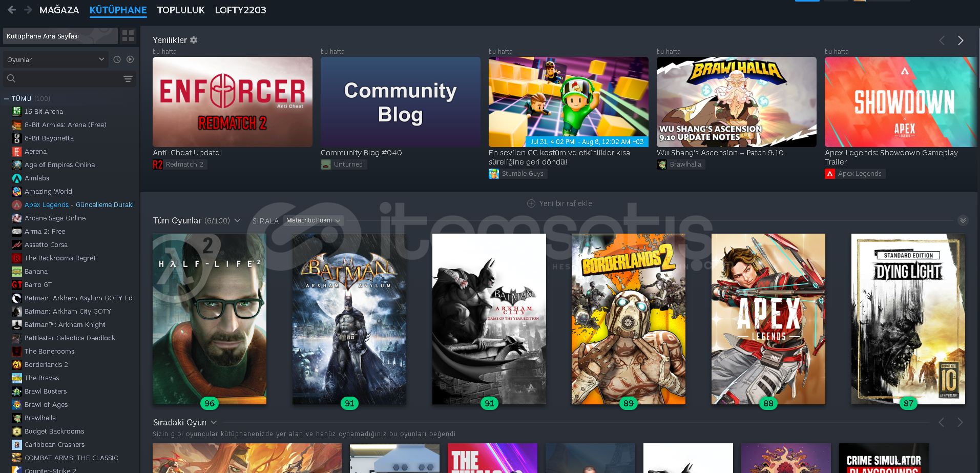This screenshot has height=473, width=980.
Task: Click the Stumble Guys game icon
Action: [494, 174]
